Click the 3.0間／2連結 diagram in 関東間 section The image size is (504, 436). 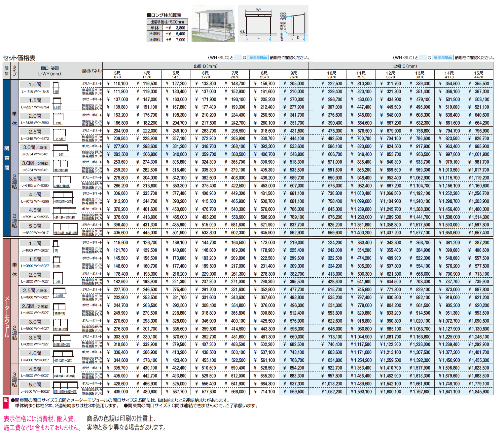pos(61,166)
